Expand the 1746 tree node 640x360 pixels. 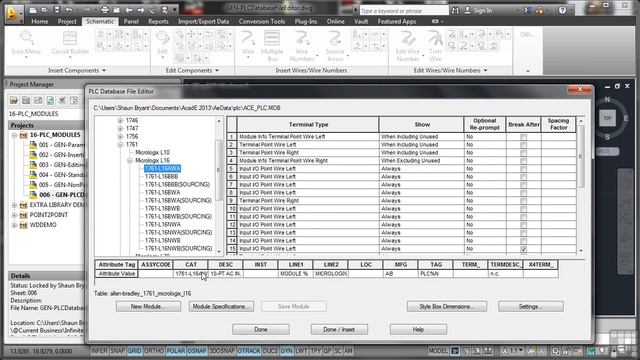pos(120,120)
